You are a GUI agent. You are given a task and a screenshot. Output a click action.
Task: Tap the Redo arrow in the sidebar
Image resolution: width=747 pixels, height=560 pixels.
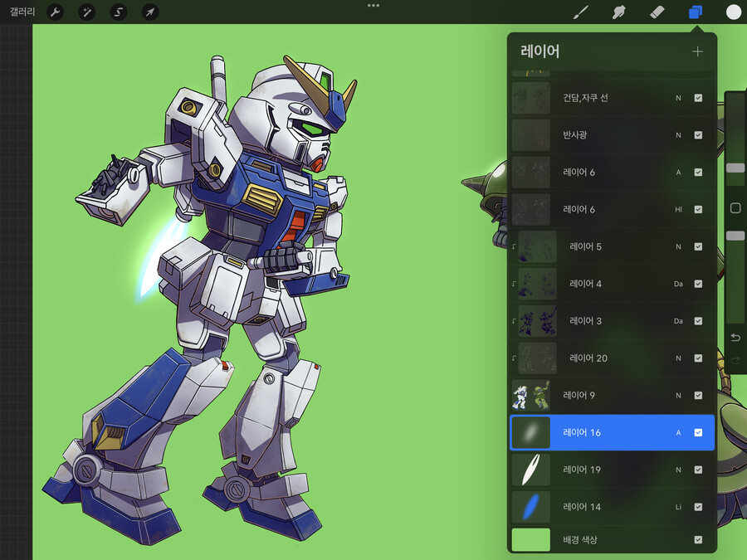pos(735,361)
